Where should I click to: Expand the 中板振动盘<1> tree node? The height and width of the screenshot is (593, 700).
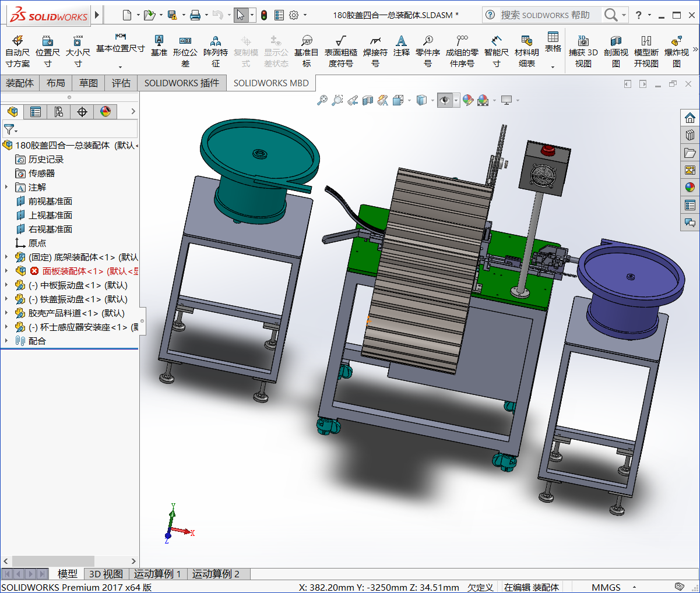6,285
